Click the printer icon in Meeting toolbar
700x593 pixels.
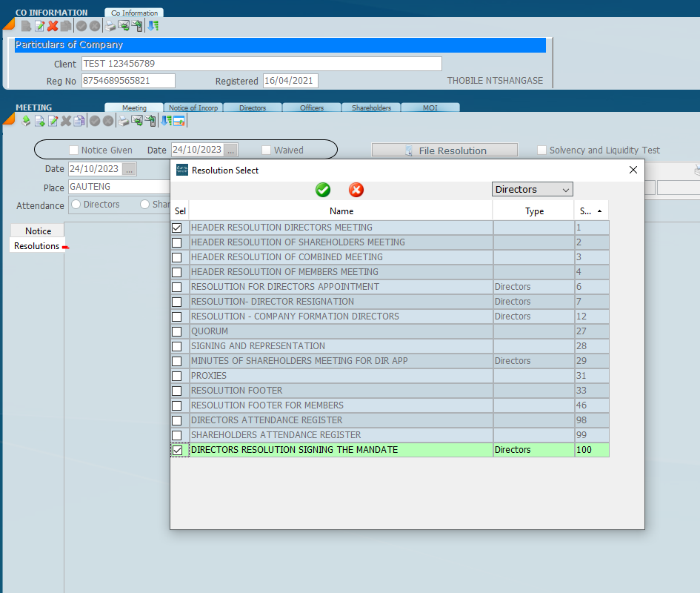[124, 121]
